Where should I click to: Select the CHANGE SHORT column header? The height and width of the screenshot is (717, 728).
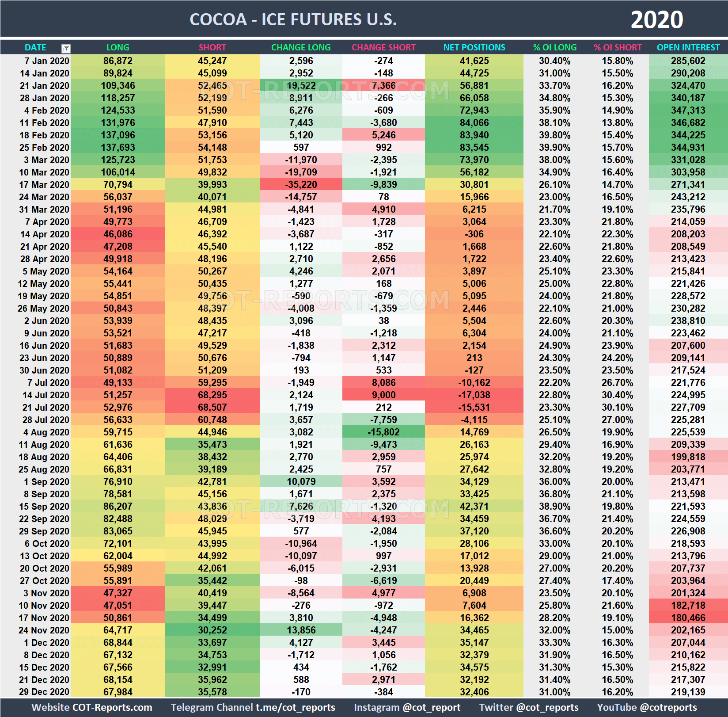click(383, 47)
